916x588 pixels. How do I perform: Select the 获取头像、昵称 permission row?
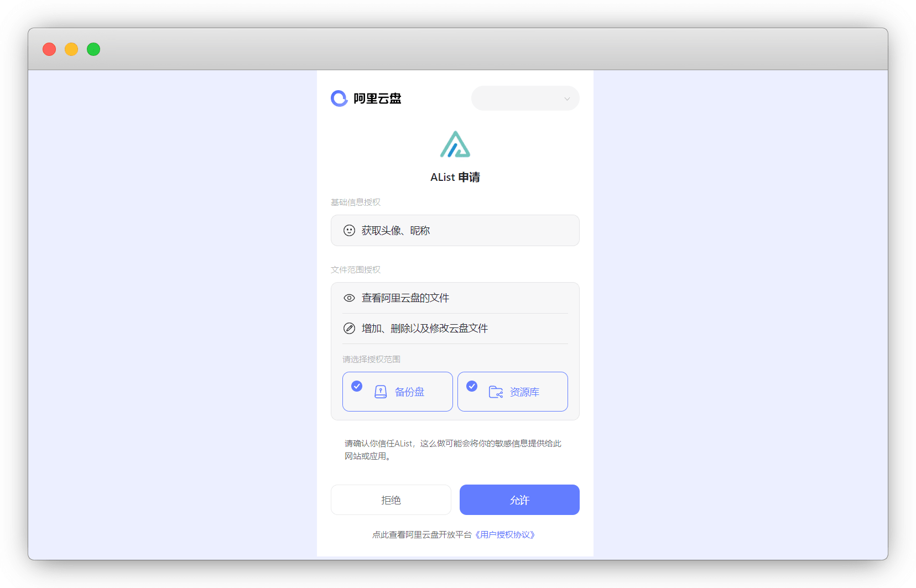click(455, 231)
